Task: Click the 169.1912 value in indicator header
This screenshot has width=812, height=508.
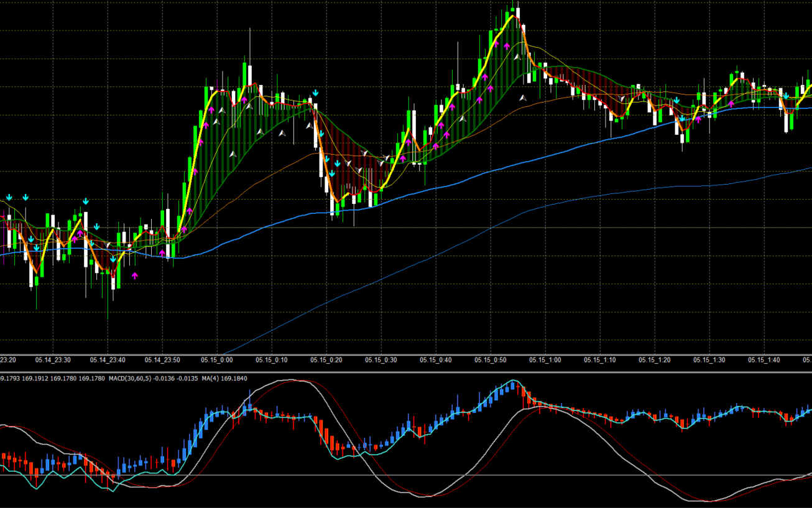Action: (34, 378)
